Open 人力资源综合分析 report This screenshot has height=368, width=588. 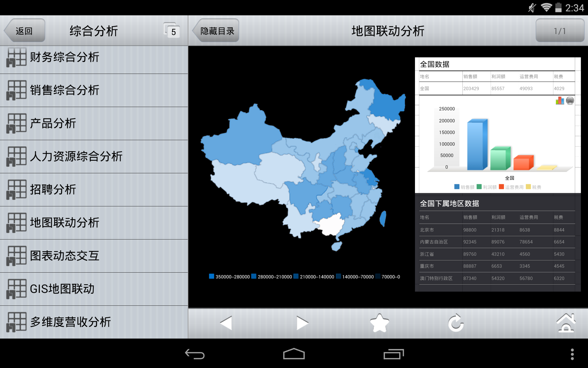click(94, 157)
